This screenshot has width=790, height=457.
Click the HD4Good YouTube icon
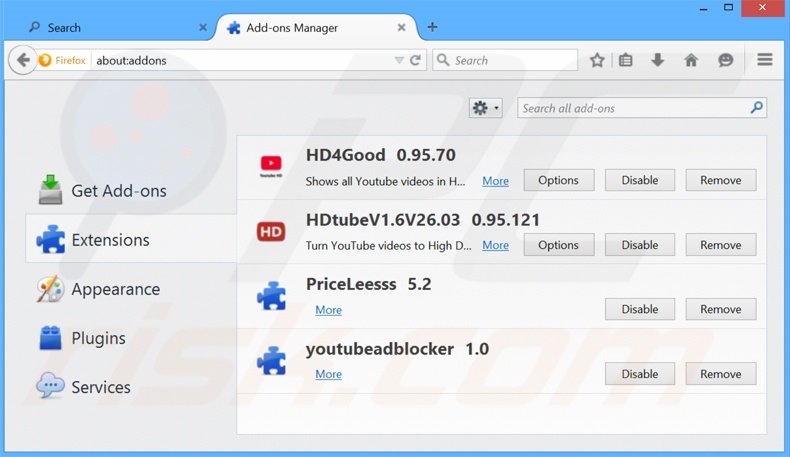point(271,166)
